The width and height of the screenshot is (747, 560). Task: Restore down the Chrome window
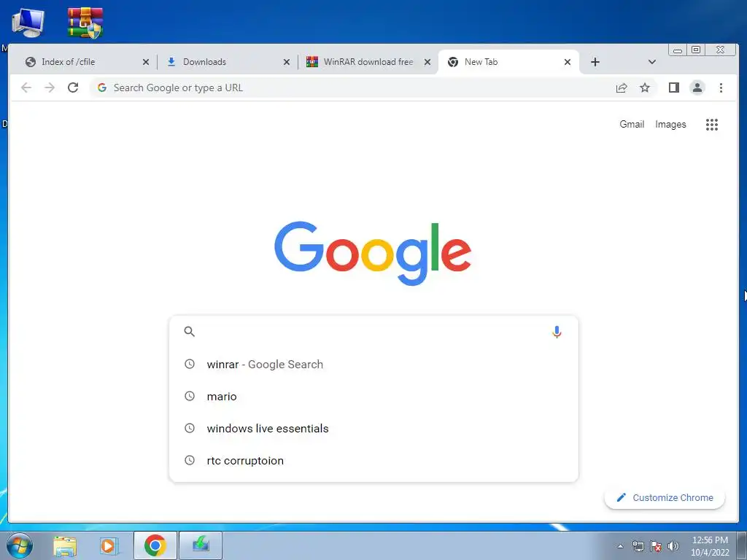tap(696, 50)
